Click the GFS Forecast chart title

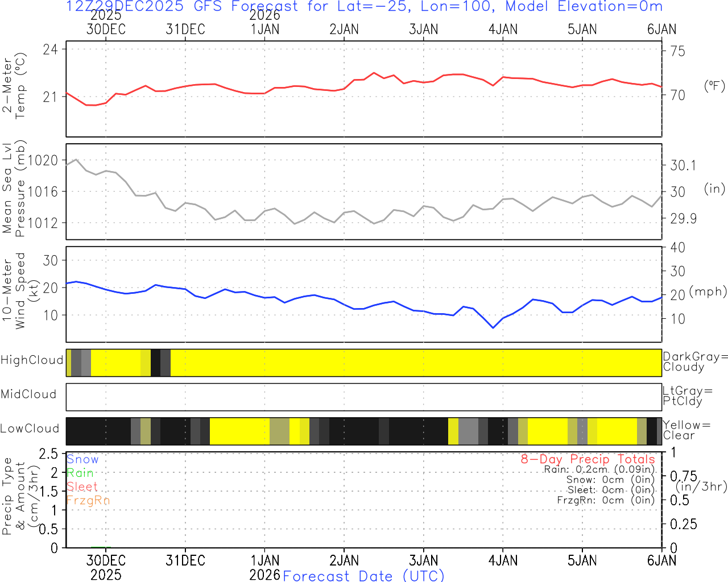pos(364,7)
